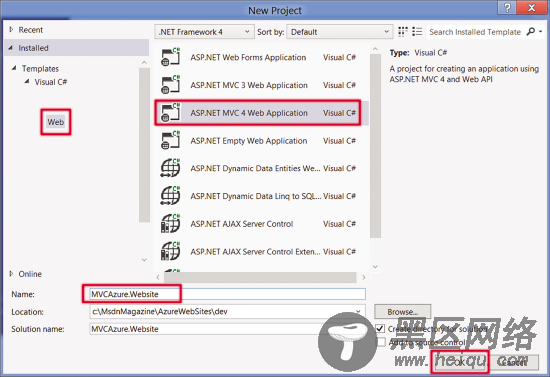The height and width of the screenshot is (377, 550).
Task: Collapse the Visual C# tree node
Action: coord(27,81)
